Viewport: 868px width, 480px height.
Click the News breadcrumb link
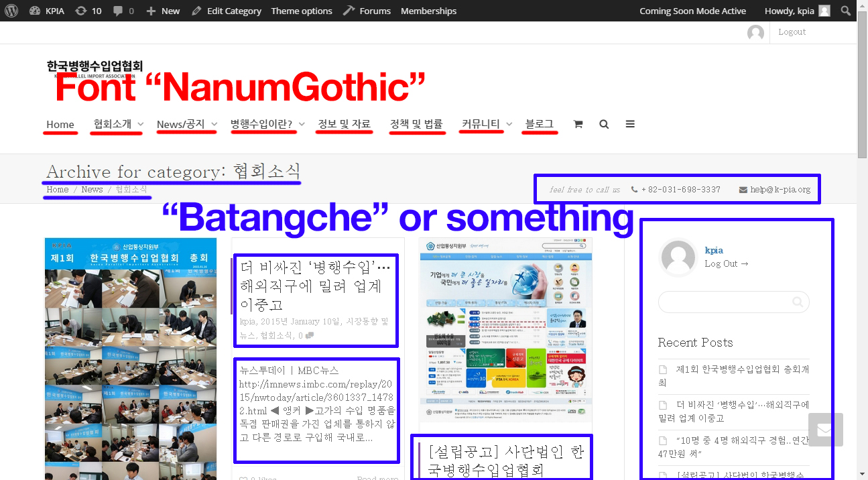point(92,190)
